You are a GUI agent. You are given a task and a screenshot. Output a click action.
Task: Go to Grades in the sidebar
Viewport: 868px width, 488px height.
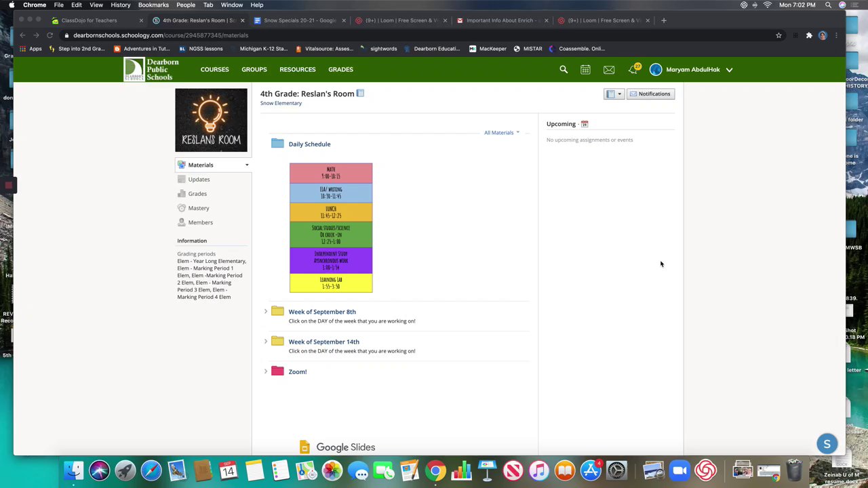tap(197, 194)
